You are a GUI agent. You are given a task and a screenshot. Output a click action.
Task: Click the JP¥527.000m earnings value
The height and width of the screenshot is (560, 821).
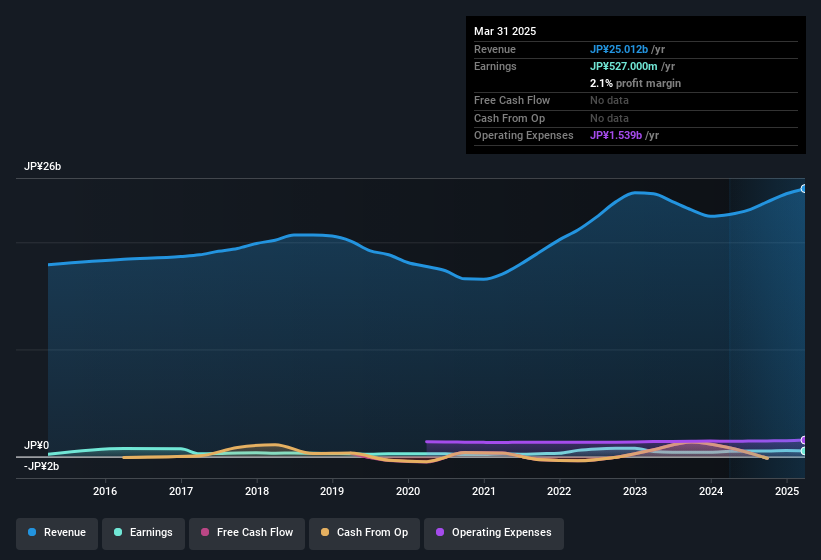click(624, 66)
